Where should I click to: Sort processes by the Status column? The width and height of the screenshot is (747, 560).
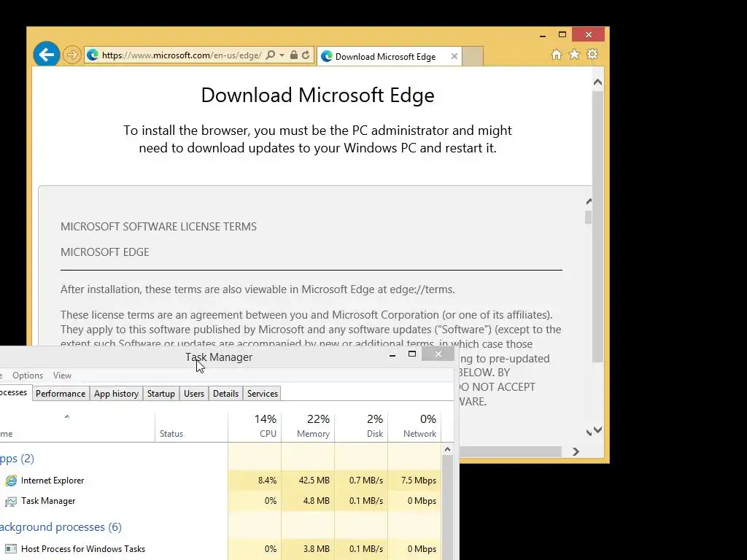pos(192,427)
